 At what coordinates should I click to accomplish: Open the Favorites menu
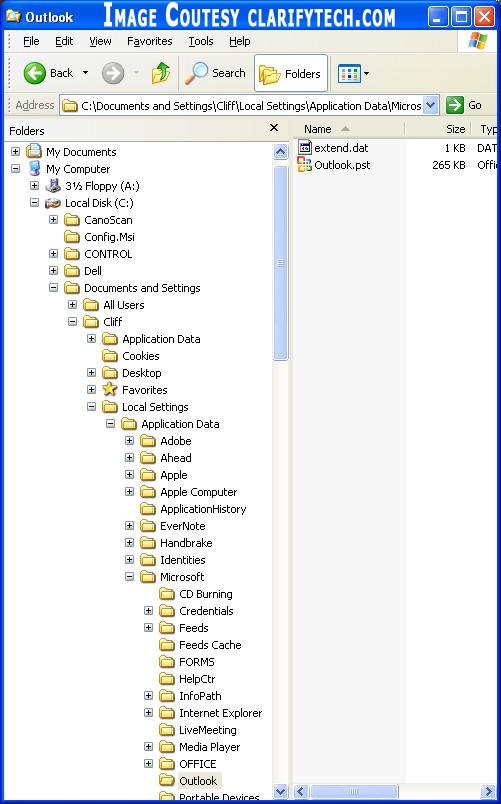150,41
